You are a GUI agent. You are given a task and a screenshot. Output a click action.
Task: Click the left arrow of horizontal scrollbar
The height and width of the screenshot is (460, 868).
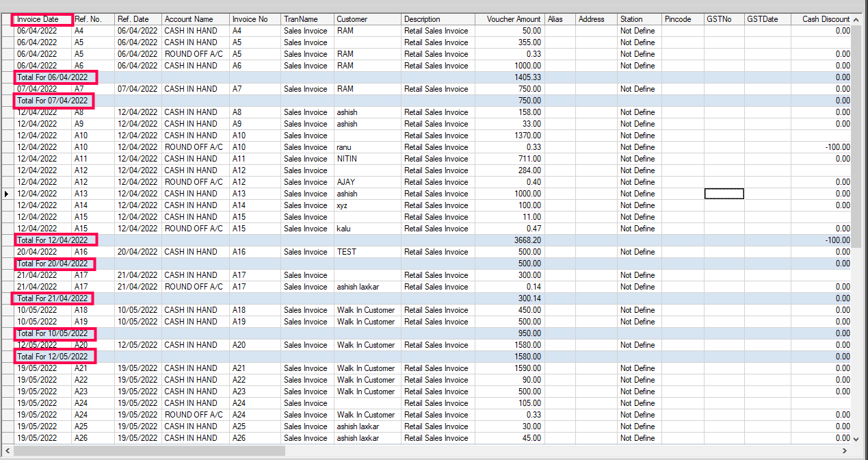(8, 451)
